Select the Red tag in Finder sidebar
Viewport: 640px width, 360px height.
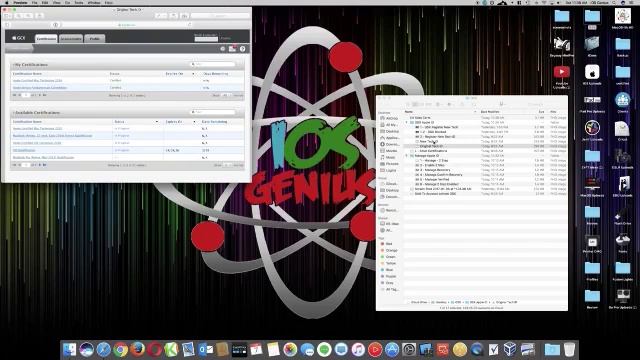coord(387,244)
